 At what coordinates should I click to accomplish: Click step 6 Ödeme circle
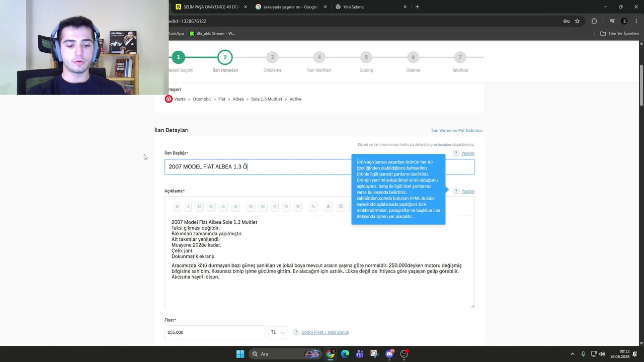click(413, 57)
